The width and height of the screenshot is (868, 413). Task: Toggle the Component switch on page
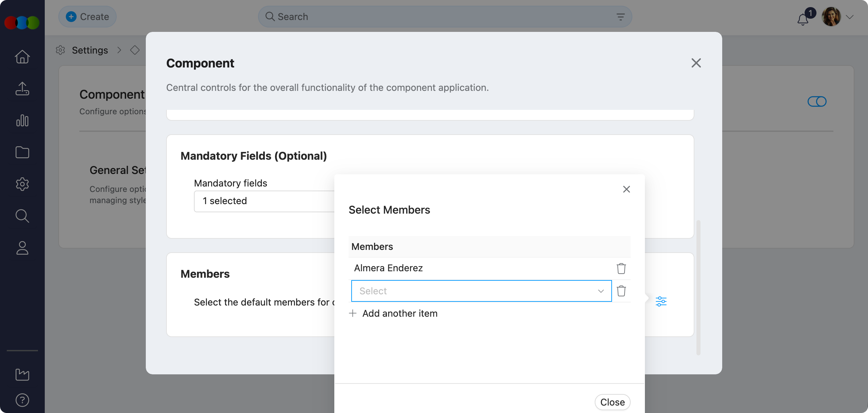click(817, 101)
